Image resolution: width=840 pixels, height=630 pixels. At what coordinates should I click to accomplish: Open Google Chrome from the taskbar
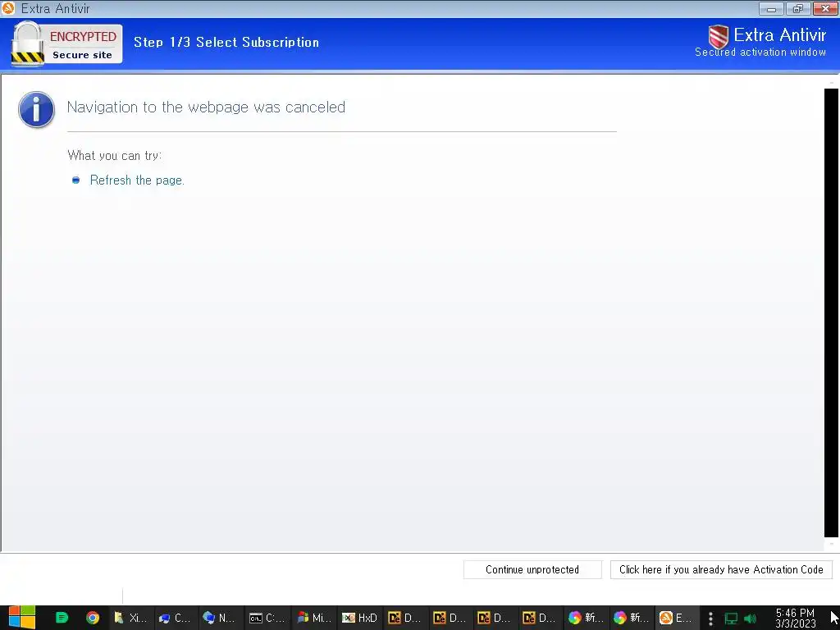pos(93,618)
